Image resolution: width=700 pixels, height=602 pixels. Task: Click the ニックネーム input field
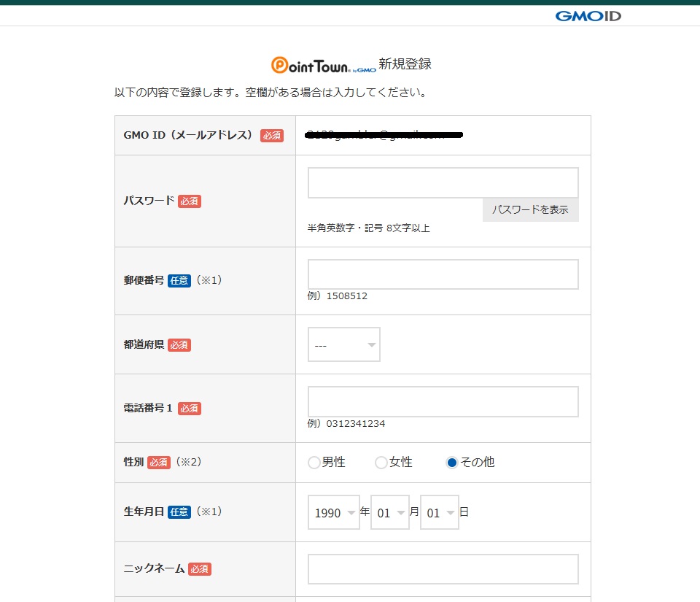443,569
